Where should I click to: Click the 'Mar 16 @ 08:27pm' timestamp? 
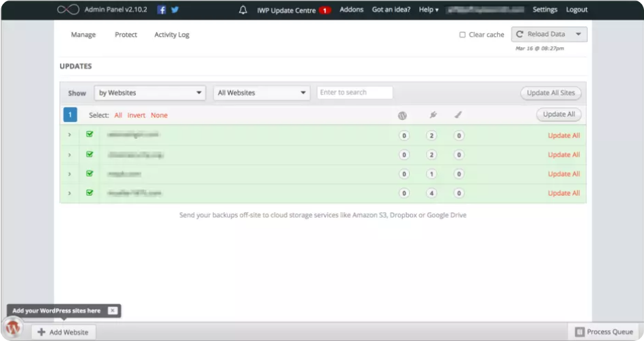[x=540, y=48]
